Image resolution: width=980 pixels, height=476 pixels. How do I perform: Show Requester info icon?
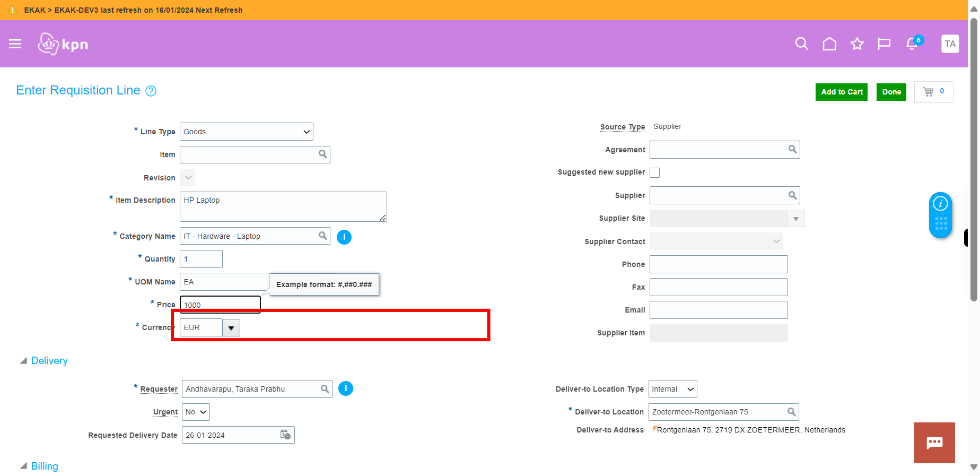[346, 388]
